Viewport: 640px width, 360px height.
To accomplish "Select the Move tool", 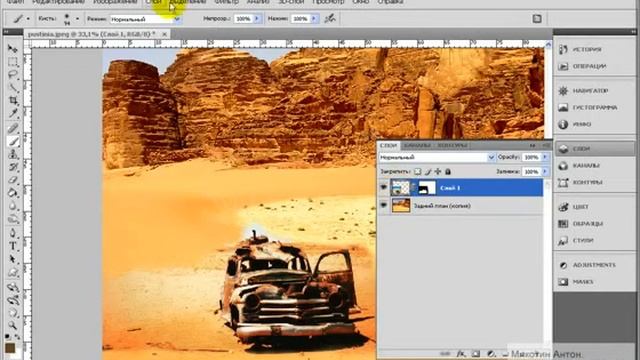I will click(13, 49).
